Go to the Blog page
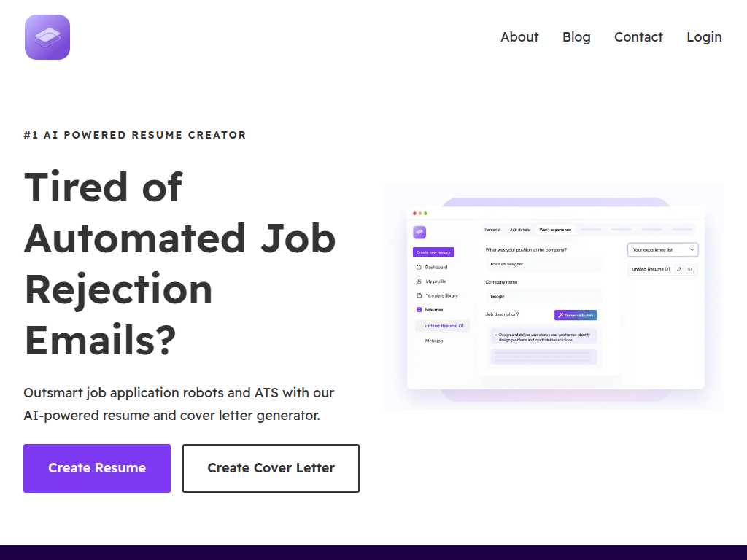Viewport: 747px width, 560px height. coord(576,37)
